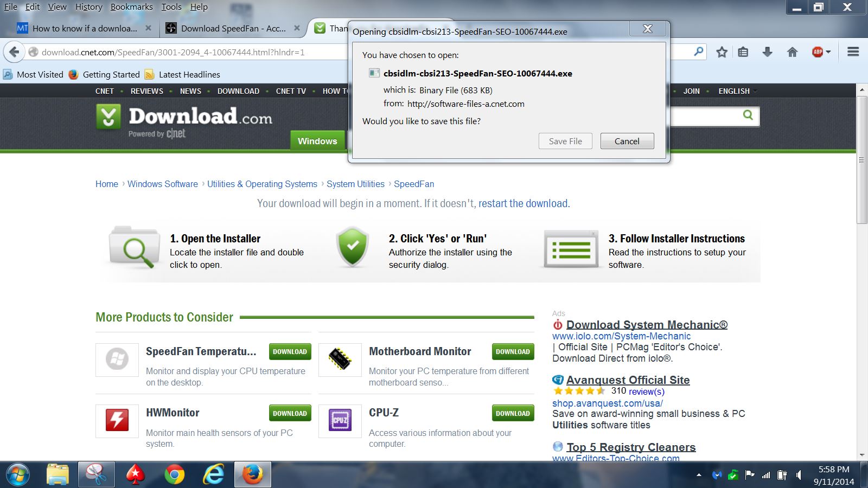The image size is (868, 488).
Task: Launch Internet Explorer from the taskbar
Action: point(214,475)
